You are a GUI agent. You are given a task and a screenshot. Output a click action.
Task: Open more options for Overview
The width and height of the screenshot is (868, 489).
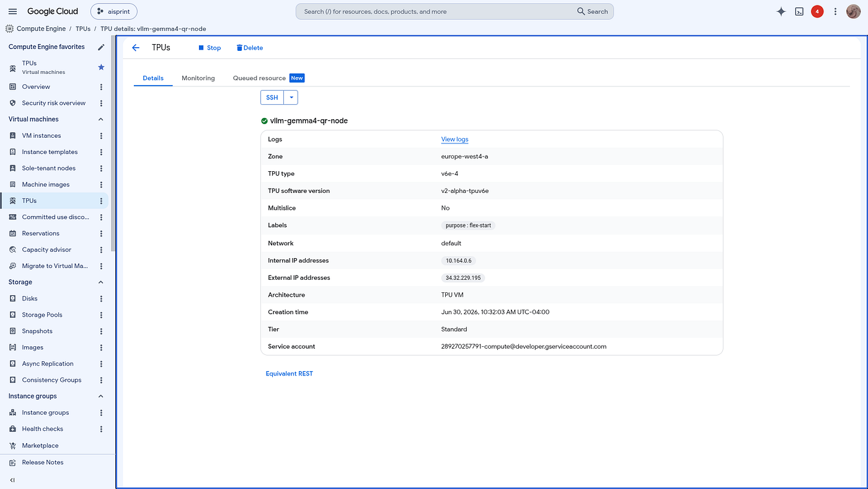coord(102,87)
